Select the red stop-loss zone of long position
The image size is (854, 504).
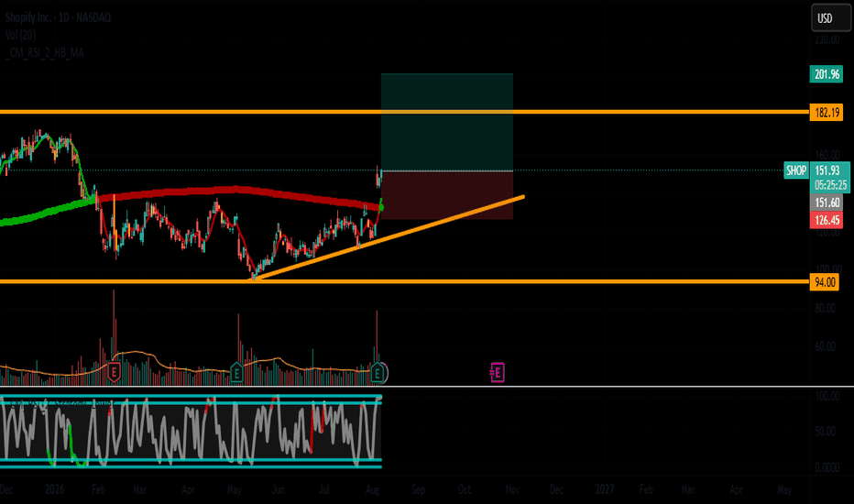[x=446, y=195]
